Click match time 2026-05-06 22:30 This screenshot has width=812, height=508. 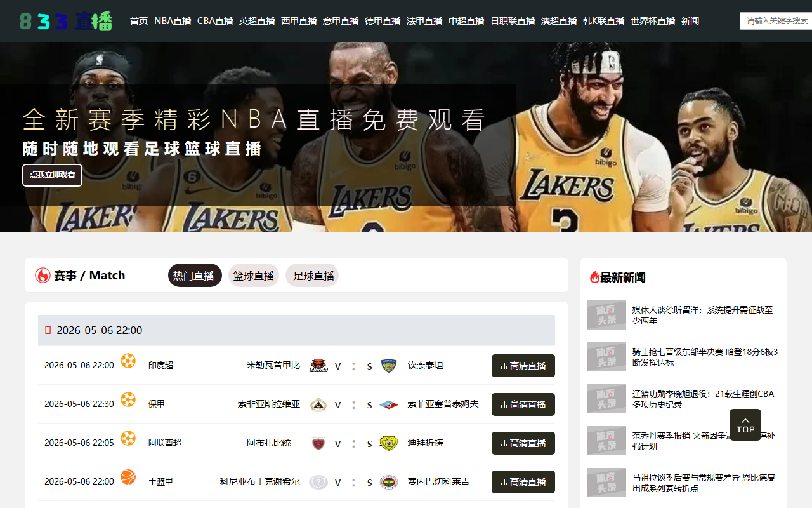pos(79,404)
